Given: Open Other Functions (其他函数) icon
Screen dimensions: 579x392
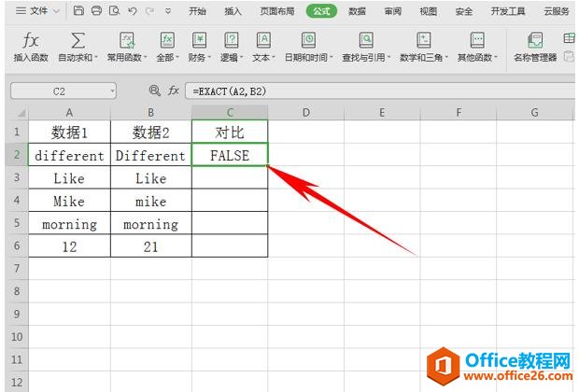Looking at the screenshot, I should coord(477,40).
